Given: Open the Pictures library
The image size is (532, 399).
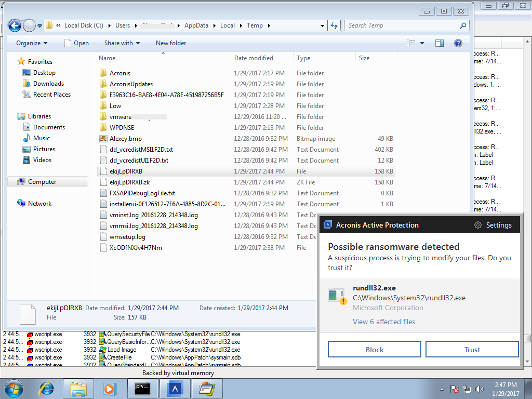Looking at the screenshot, I should coord(44,149).
